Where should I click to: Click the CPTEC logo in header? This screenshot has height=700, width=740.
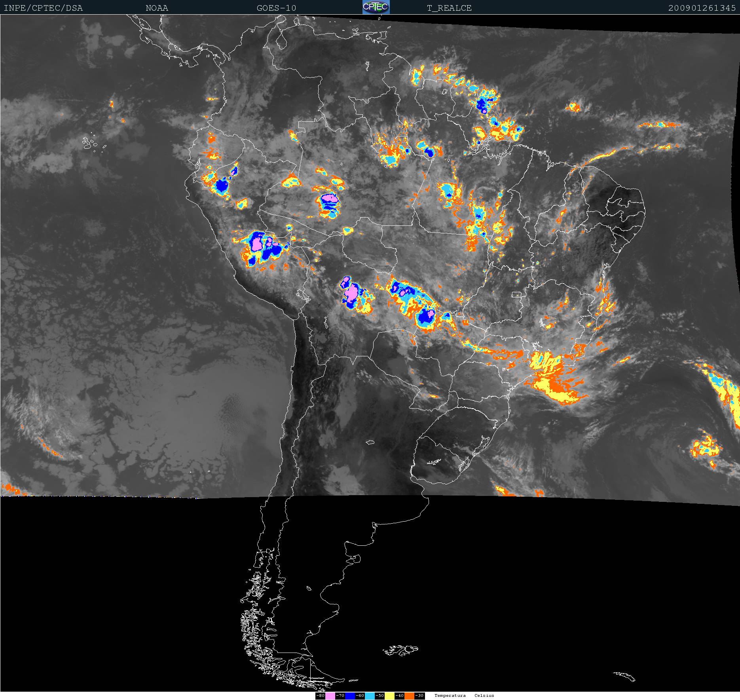click(376, 7)
